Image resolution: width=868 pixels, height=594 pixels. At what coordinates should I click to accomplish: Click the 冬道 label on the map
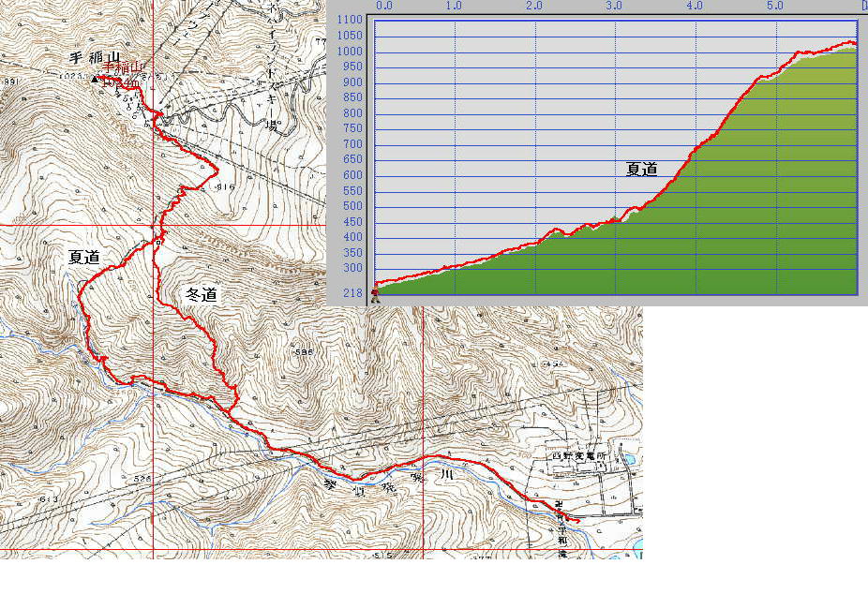click(x=201, y=294)
